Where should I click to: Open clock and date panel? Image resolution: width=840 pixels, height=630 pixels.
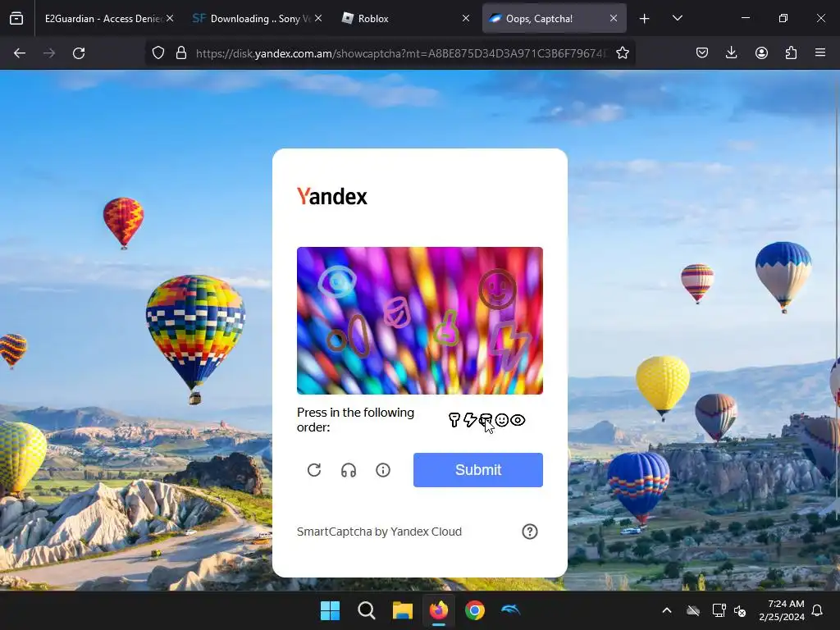tap(782, 610)
